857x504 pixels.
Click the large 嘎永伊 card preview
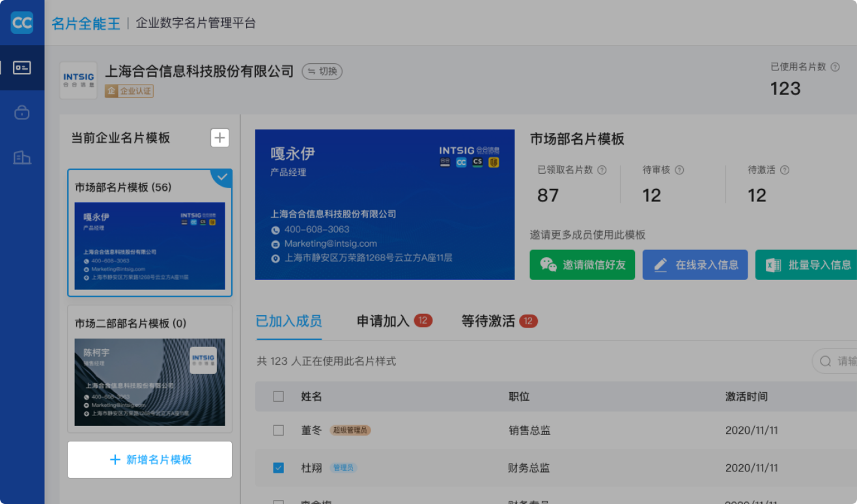coord(385,204)
